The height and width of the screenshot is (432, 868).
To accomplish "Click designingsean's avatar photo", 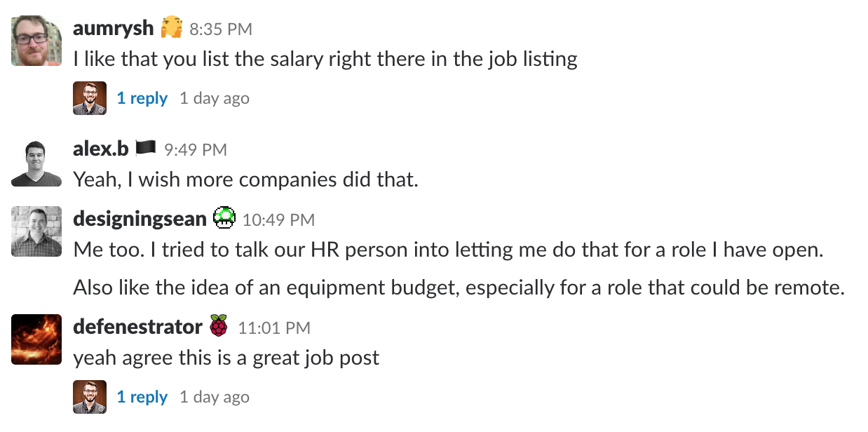I will coord(36,231).
